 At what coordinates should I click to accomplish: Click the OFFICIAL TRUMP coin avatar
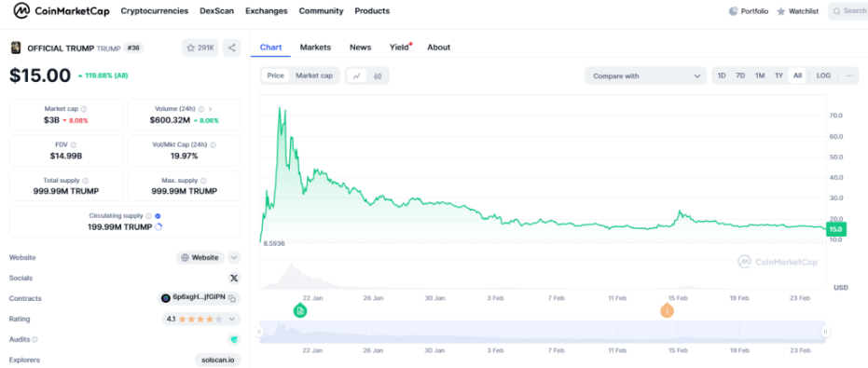[16, 48]
